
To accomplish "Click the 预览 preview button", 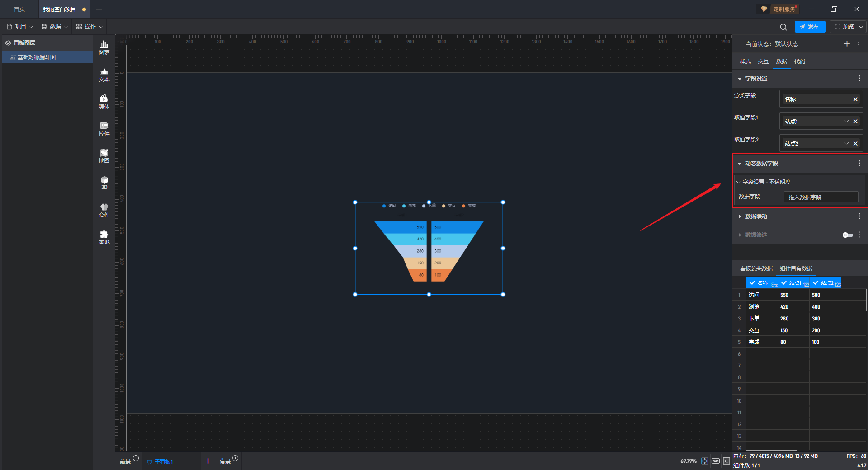I will tap(844, 27).
